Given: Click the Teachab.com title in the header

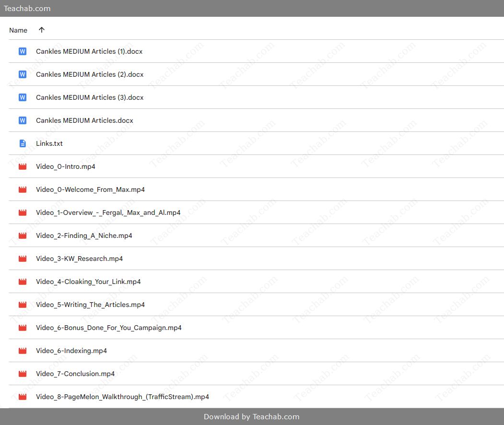Looking at the screenshot, I should pyautogui.click(x=27, y=8).
